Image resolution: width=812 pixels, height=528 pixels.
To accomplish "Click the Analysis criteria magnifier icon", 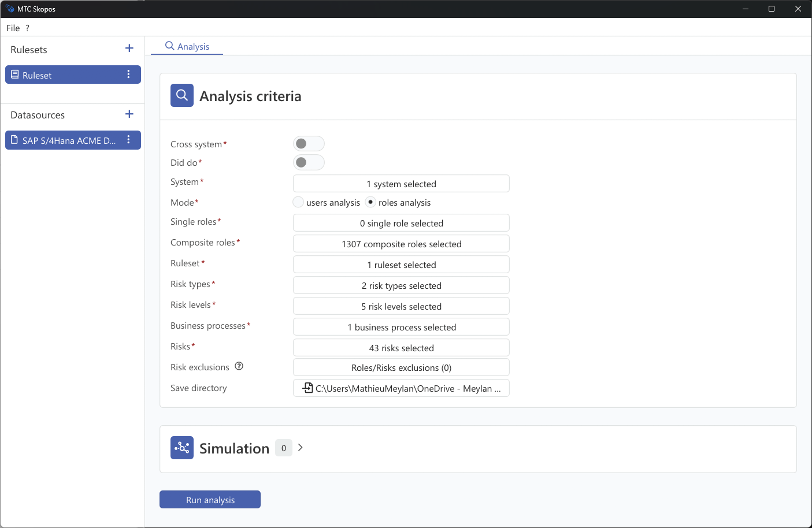I will point(182,95).
